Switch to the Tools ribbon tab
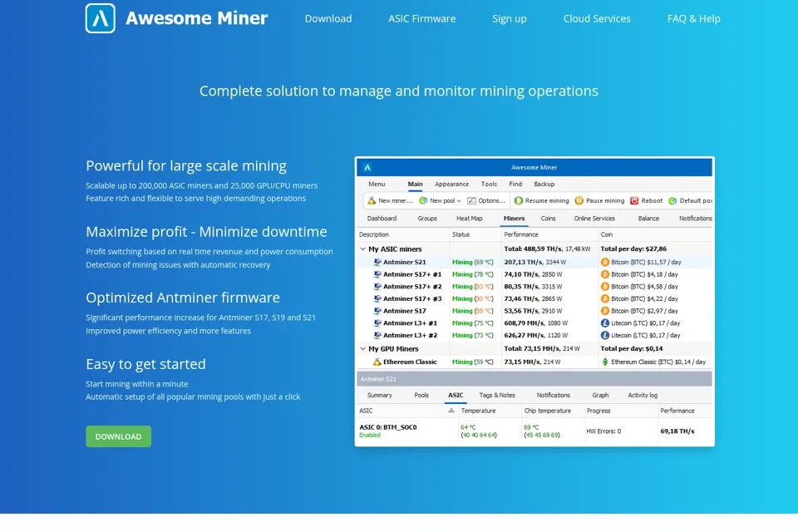This screenshot has width=798, height=532. (x=489, y=185)
